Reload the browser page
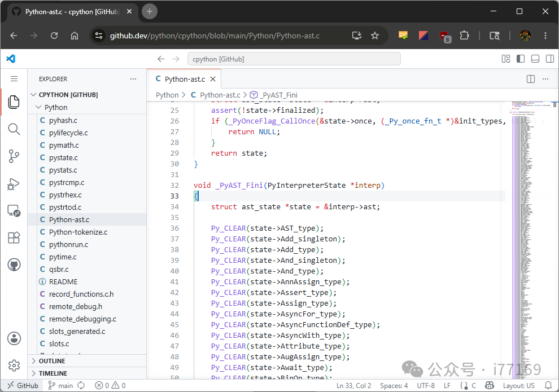This screenshot has width=559, height=392. tap(54, 36)
